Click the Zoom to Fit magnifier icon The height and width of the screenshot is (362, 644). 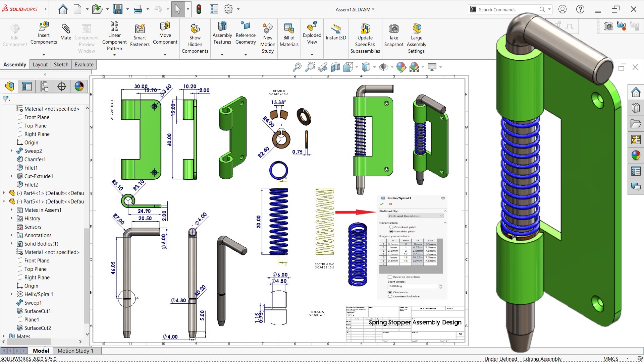[297, 67]
